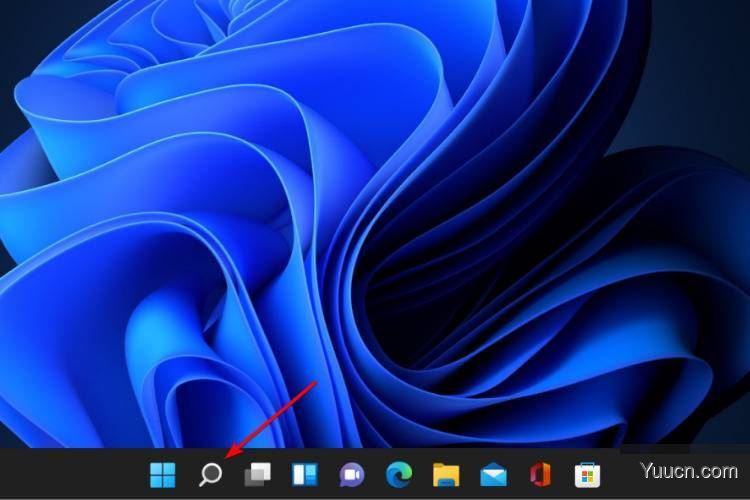Launch the Office app icon
The image size is (750, 500).
540,475
